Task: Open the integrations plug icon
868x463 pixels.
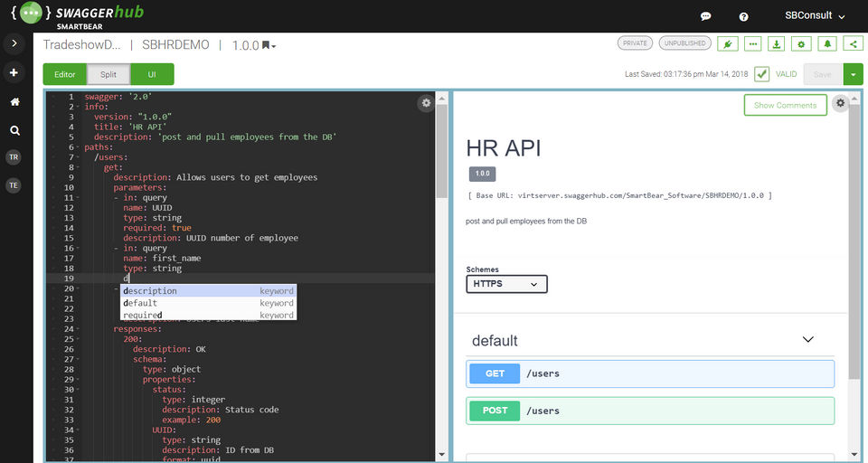Action: [727, 43]
